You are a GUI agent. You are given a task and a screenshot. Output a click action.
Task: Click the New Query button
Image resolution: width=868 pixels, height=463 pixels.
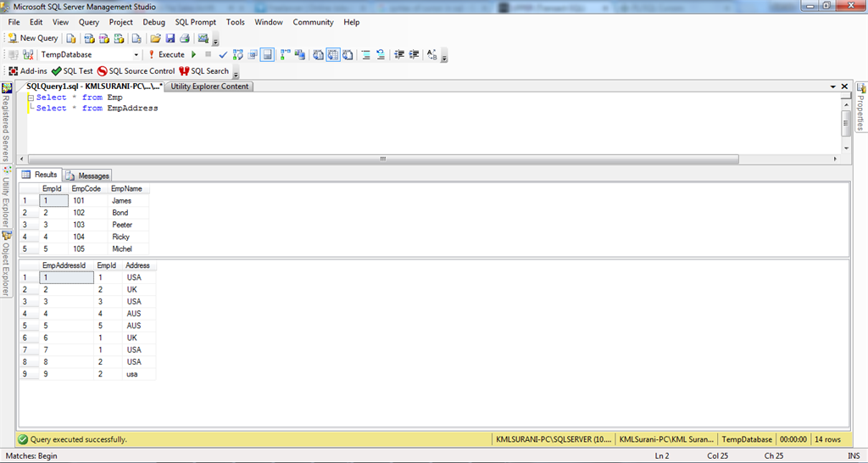tap(33, 38)
